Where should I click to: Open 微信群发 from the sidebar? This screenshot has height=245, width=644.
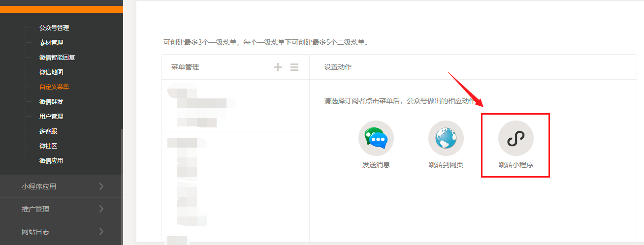[51, 102]
